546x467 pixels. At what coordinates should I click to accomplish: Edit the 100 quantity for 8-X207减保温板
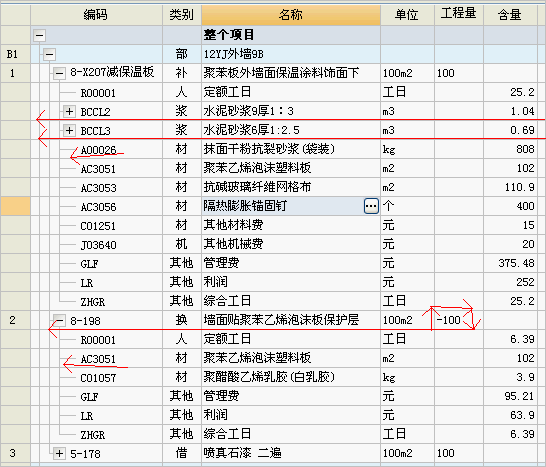[x=459, y=73]
